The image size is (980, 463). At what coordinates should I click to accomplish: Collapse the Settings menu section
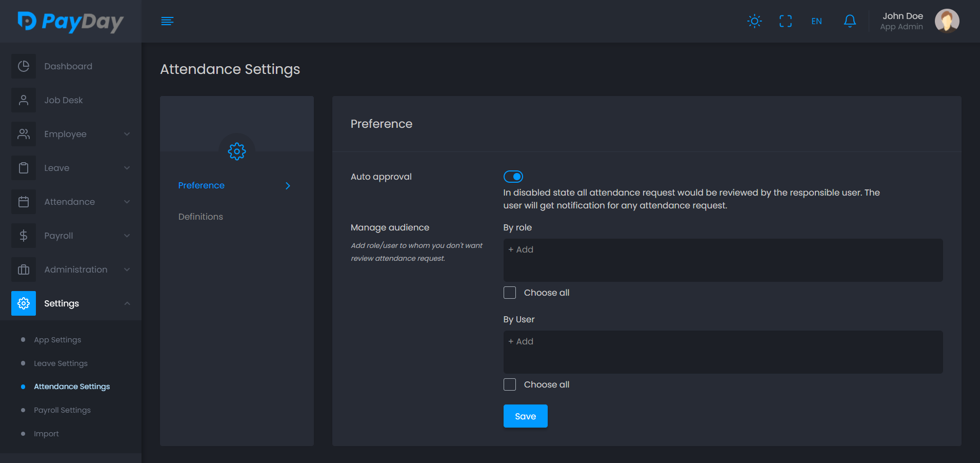(x=127, y=303)
